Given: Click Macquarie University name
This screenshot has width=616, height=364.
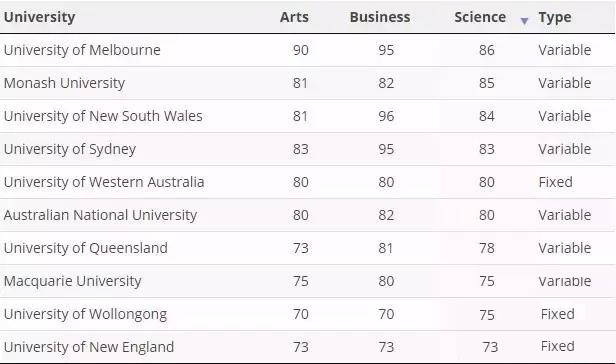Looking at the screenshot, I should pos(72,281).
